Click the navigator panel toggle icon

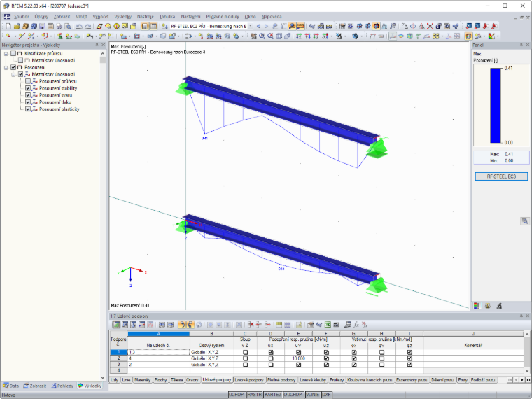tap(145, 26)
